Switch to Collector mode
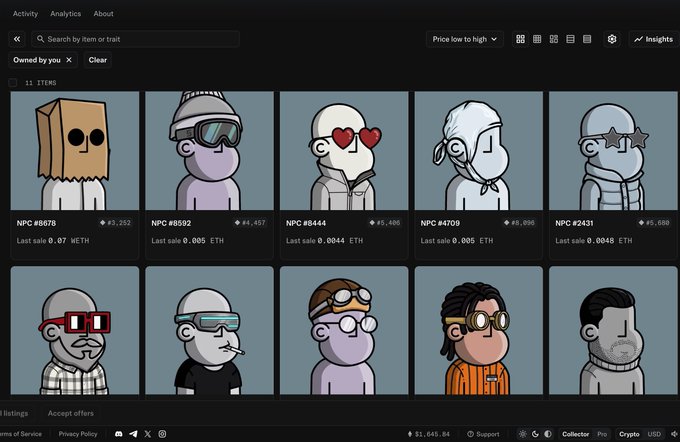Screen dimensions: 680x442 tap(575, 434)
